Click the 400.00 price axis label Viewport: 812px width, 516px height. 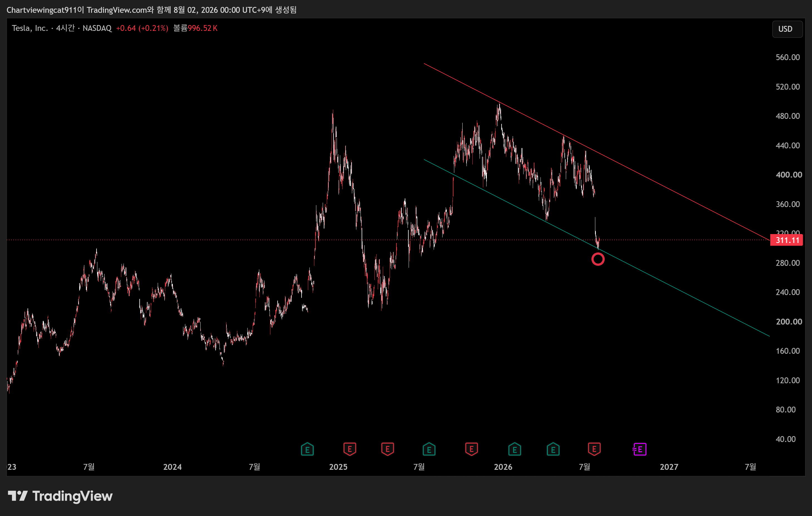(789, 175)
